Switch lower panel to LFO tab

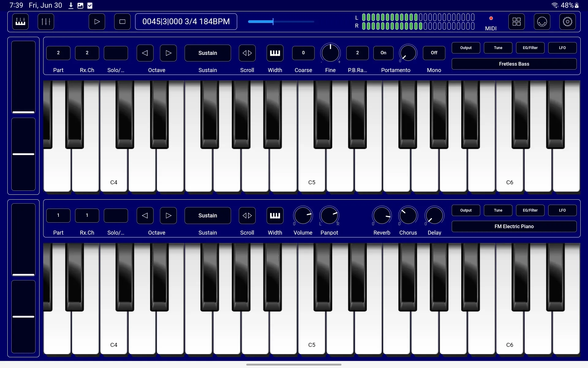point(562,210)
